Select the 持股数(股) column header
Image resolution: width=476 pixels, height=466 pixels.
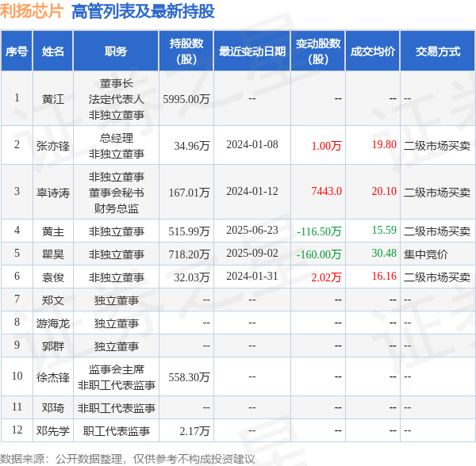point(186,52)
